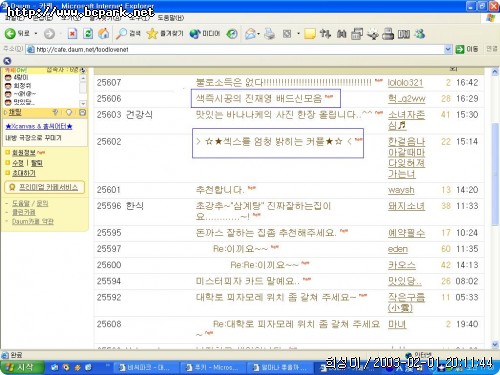Open author 마녀 profile link
Image resolution: width=500 pixels, height=375 pixels.
click(397, 324)
